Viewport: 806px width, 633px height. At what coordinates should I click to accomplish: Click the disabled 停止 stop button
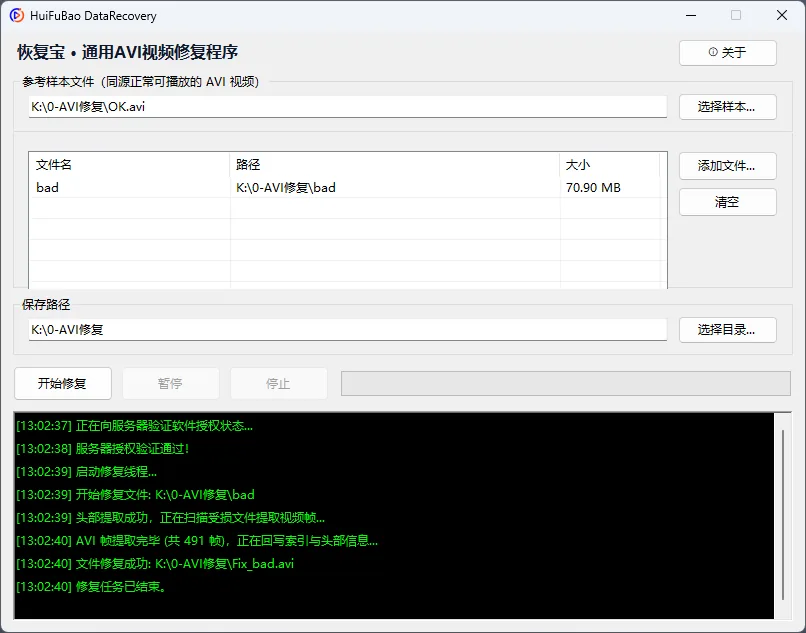pyautogui.click(x=279, y=383)
